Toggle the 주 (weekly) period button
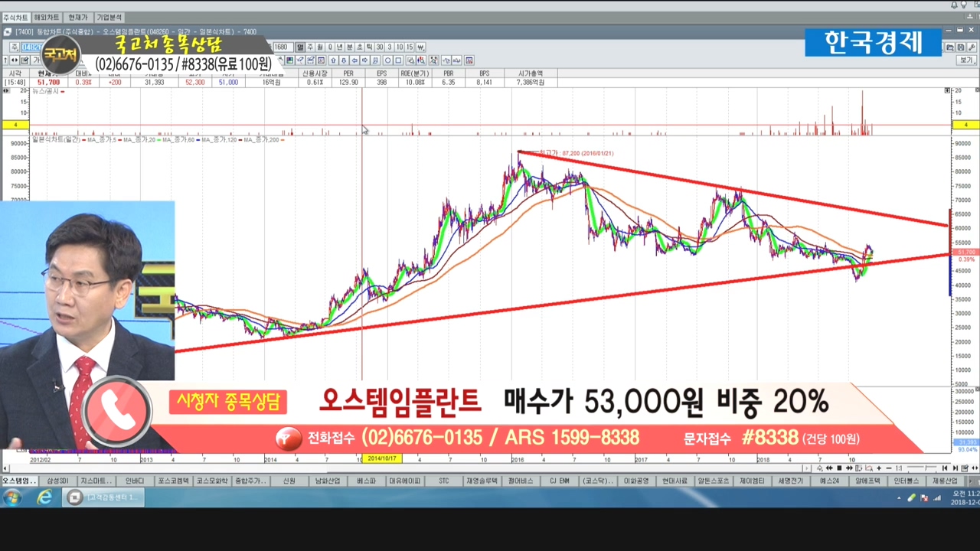 tap(310, 47)
